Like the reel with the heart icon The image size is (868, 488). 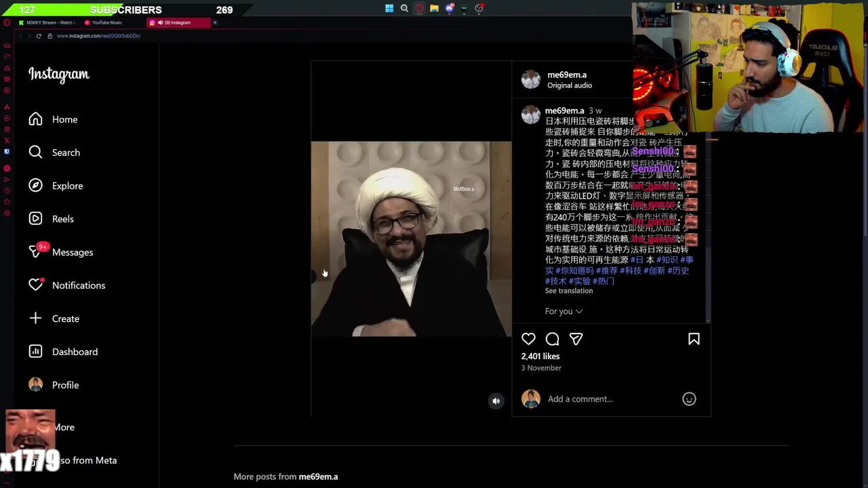[x=528, y=339]
